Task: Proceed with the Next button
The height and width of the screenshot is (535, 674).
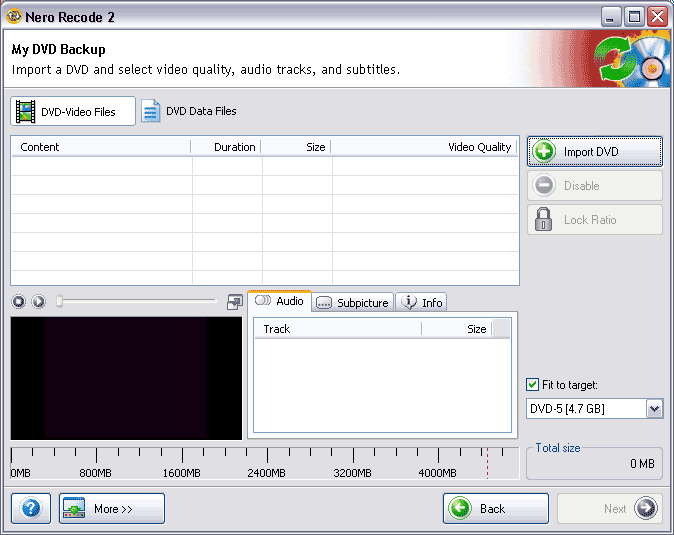Action: click(610, 508)
